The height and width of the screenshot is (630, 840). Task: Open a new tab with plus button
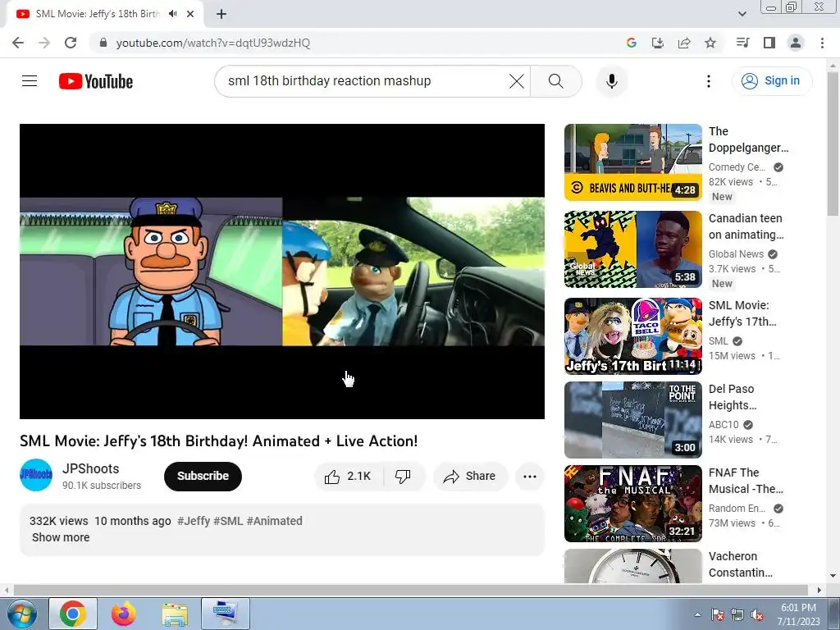(221, 14)
